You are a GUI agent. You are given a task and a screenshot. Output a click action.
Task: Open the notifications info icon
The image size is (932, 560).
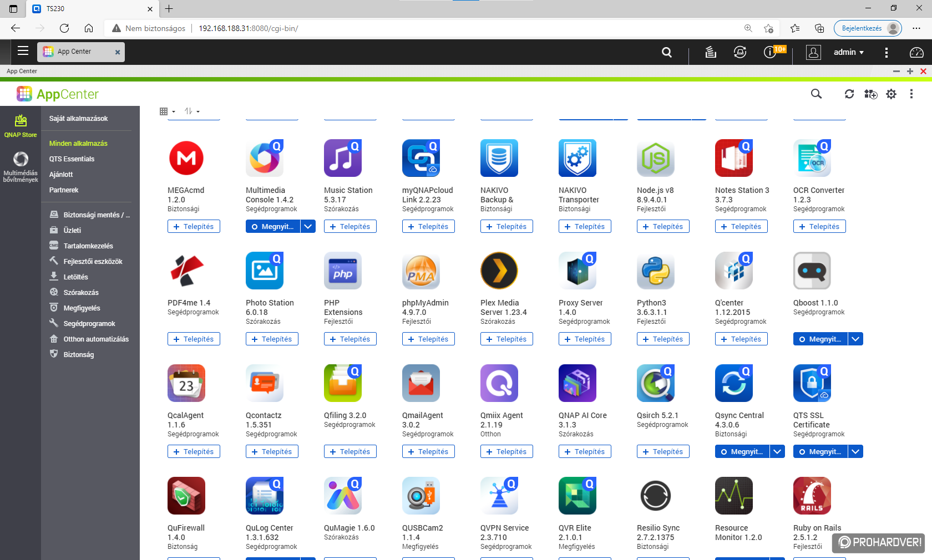coord(769,52)
